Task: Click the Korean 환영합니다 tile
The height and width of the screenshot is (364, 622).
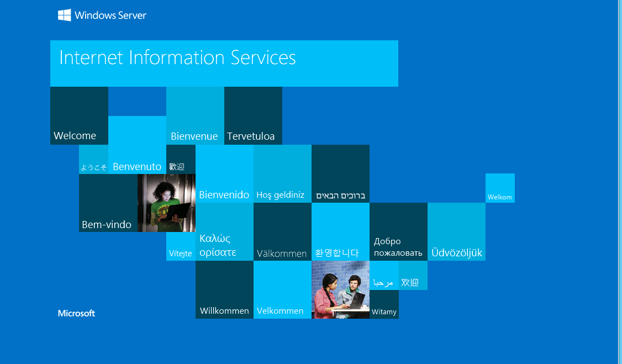Action: pyautogui.click(x=340, y=231)
